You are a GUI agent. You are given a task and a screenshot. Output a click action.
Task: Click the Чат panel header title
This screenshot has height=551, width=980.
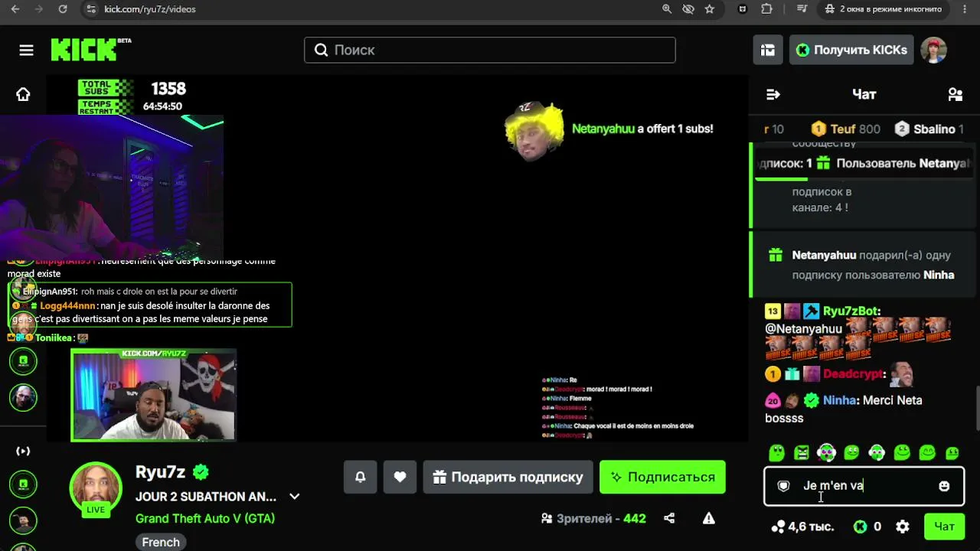[x=864, y=94]
